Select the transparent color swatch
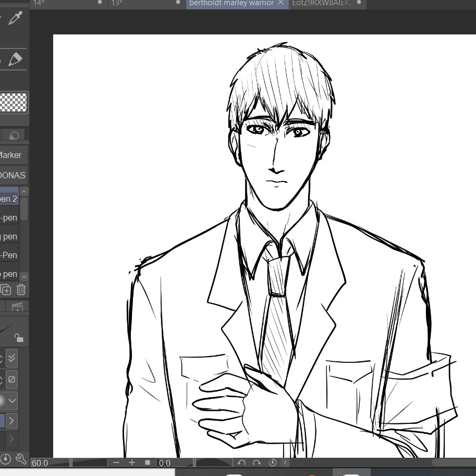This screenshot has width=476, height=476. (x=14, y=102)
